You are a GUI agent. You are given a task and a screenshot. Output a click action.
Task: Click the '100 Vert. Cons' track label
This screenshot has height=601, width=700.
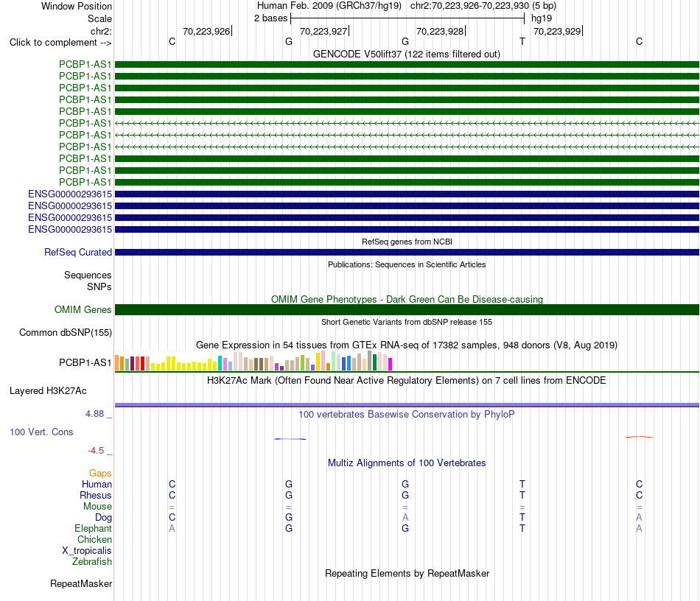point(41,432)
